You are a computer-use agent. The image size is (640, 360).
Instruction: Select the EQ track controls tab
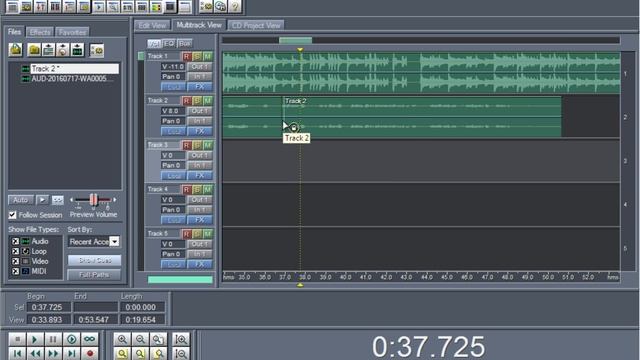point(169,43)
